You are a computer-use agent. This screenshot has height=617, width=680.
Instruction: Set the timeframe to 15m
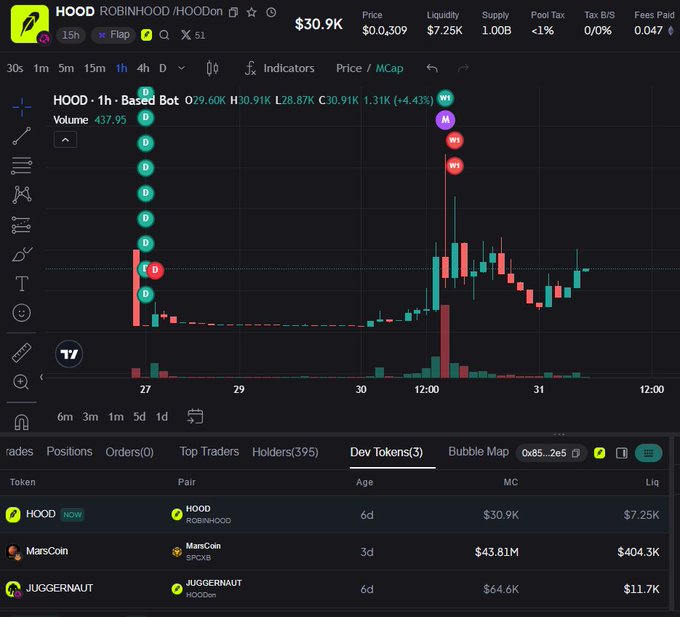tap(95, 68)
